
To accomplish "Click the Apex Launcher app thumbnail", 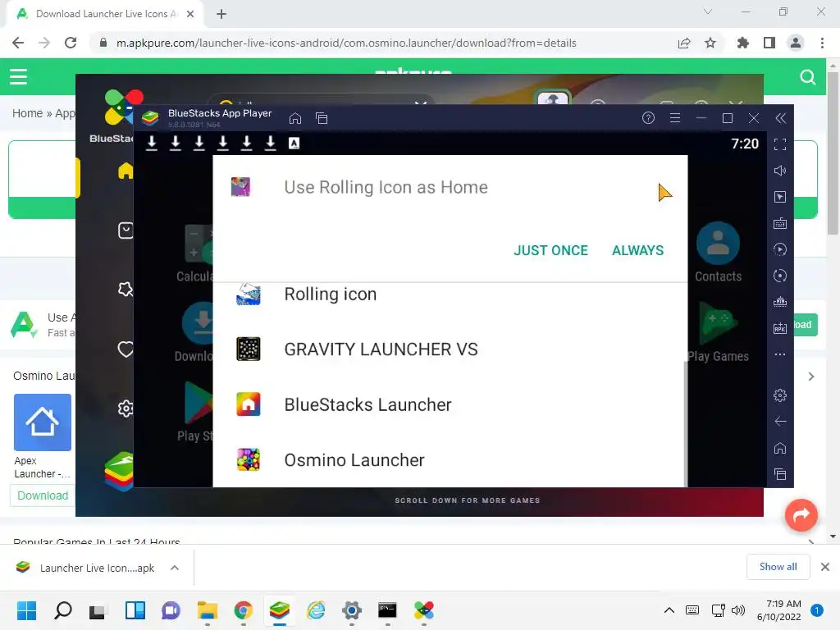I will click(x=43, y=422).
